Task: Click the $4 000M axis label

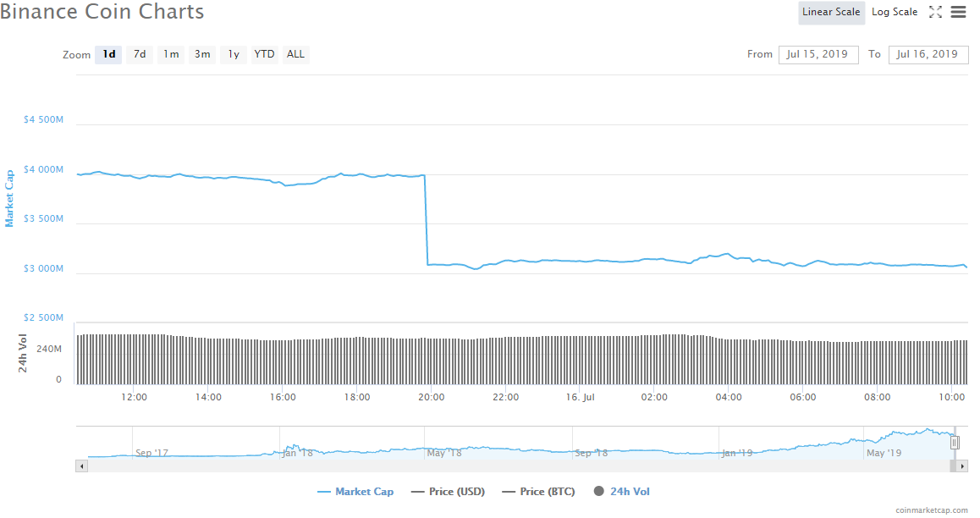Action: click(43, 169)
